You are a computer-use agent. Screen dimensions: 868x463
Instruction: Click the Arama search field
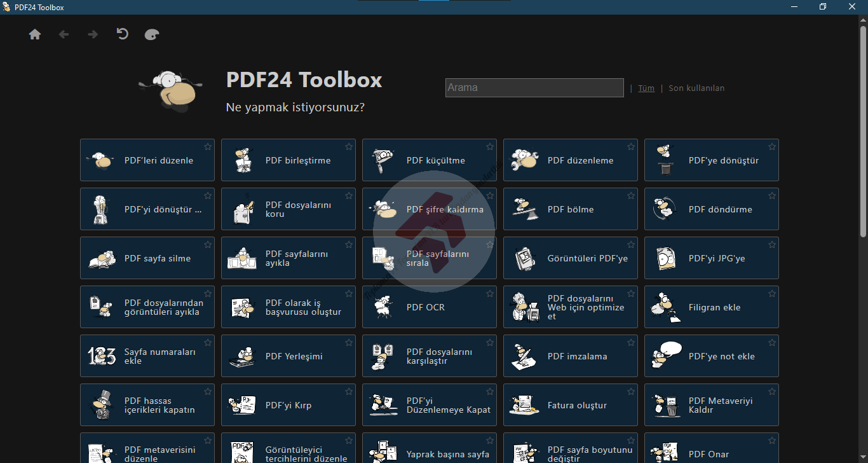[534, 88]
